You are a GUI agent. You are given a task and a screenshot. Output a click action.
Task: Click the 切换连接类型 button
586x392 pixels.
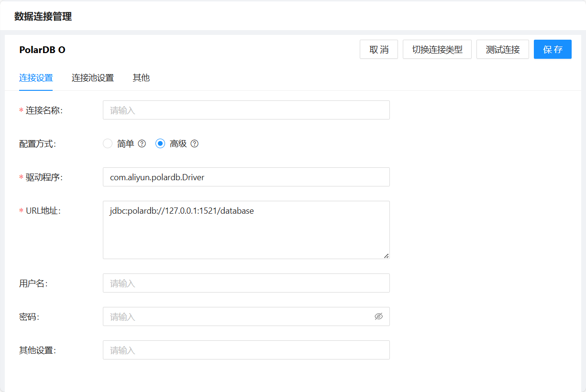point(437,49)
